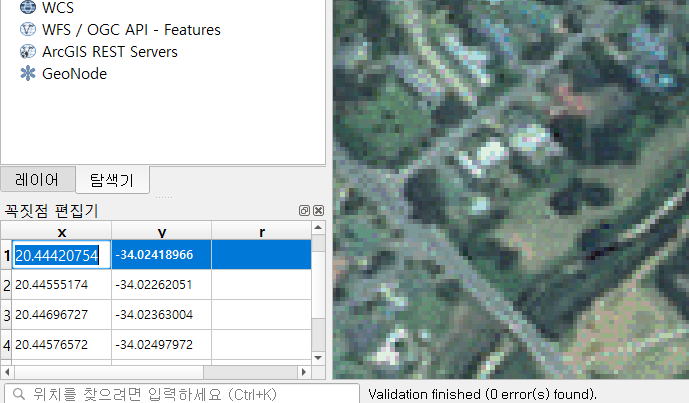Viewport: 689px width, 403px height.
Task: Click the vertex table horizontal scrollbar thumb
Action: pos(109,372)
